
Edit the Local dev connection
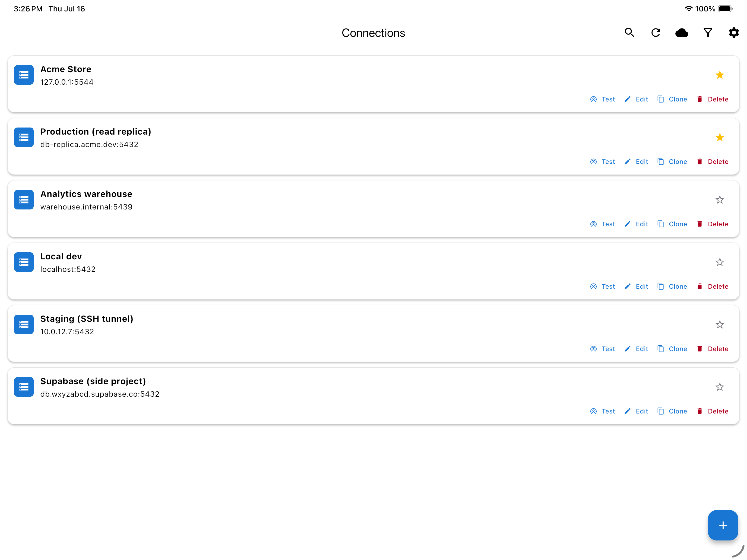pyautogui.click(x=636, y=287)
